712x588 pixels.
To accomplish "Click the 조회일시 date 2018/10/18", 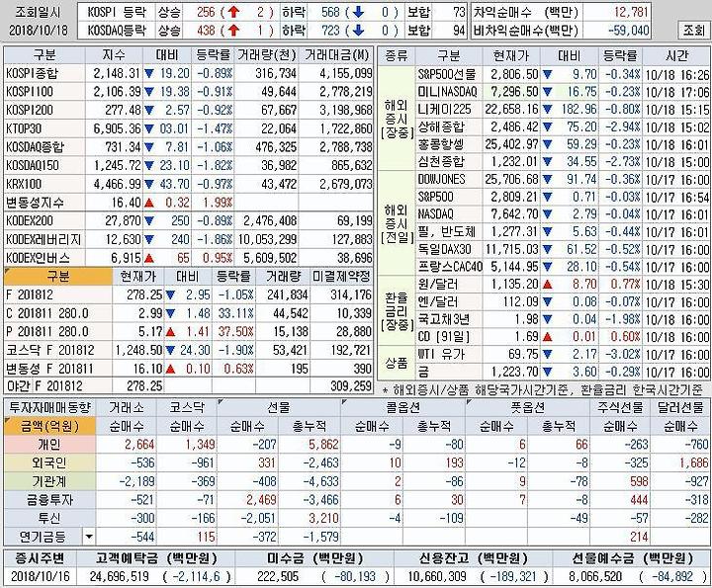I will [39, 31].
